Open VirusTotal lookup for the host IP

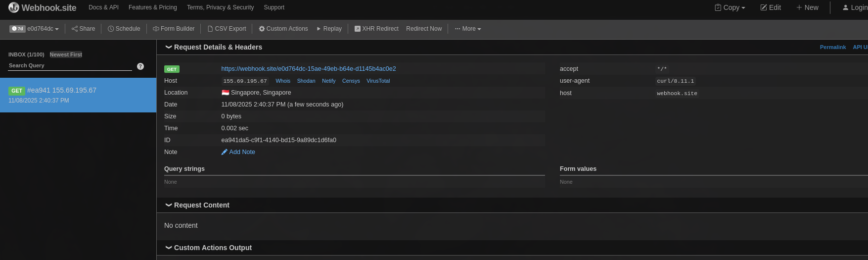click(x=378, y=81)
